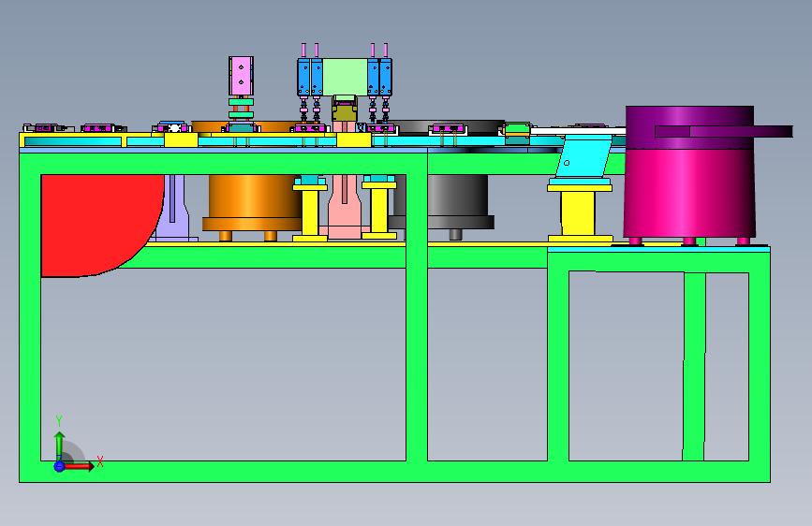Viewport: 812px width, 526px height.
Task: Click the X axis label text
Action: (x=100, y=461)
